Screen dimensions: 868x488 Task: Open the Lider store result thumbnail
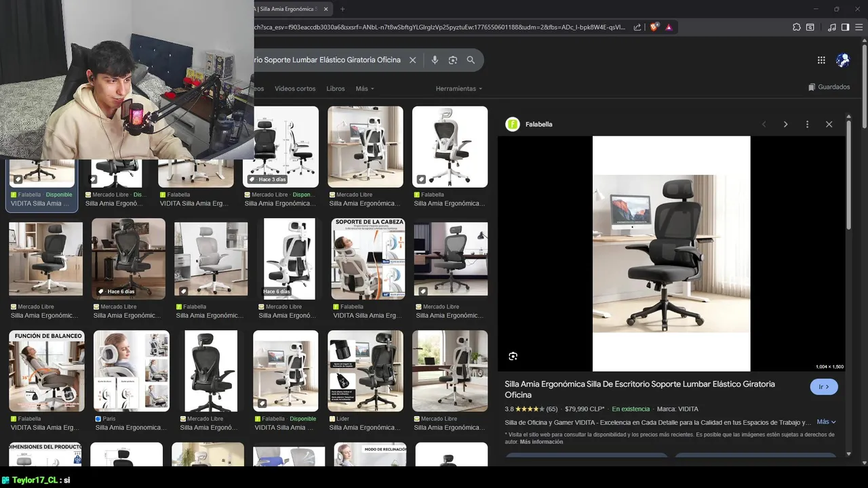[366, 371]
